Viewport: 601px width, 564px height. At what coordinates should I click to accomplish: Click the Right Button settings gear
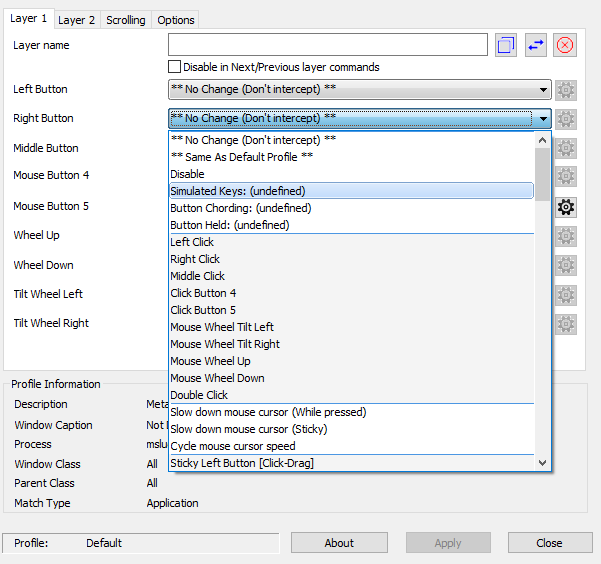point(566,119)
